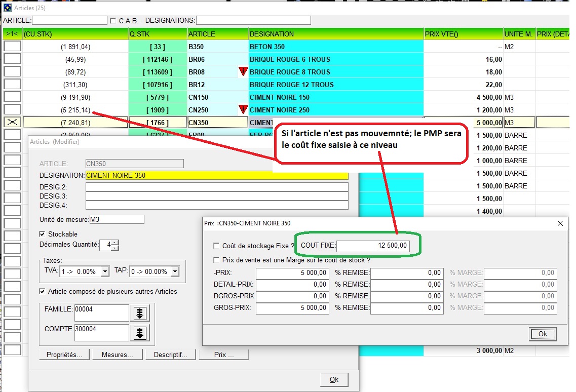Toggle the C.A.B. checkbox

coord(113,21)
